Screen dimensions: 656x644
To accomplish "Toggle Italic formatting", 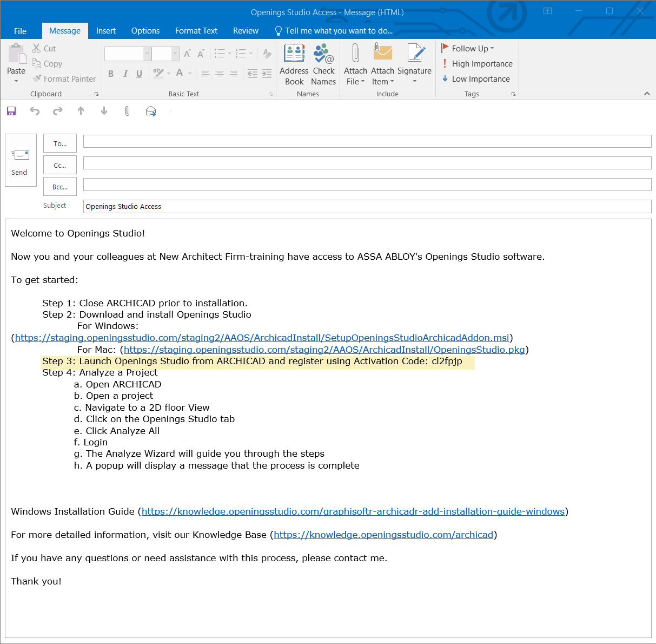I will pyautogui.click(x=125, y=74).
